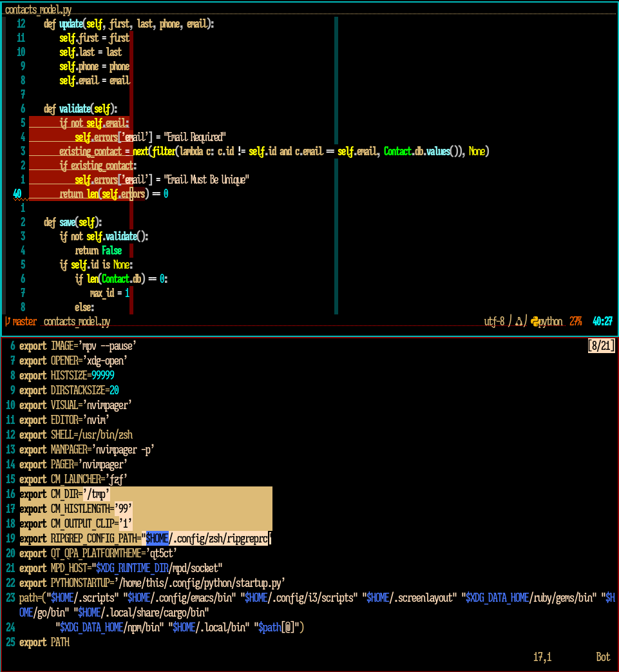This screenshot has height=672, width=619.
Task: Click the "export VISUAL='nvimpager'" line
Action: click(x=75, y=405)
